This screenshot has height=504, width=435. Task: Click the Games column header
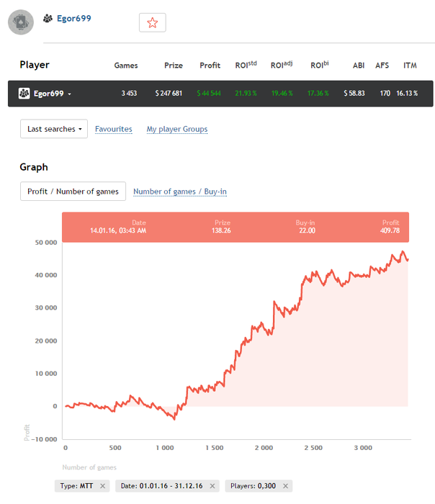pyautogui.click(x=126, y=66)
